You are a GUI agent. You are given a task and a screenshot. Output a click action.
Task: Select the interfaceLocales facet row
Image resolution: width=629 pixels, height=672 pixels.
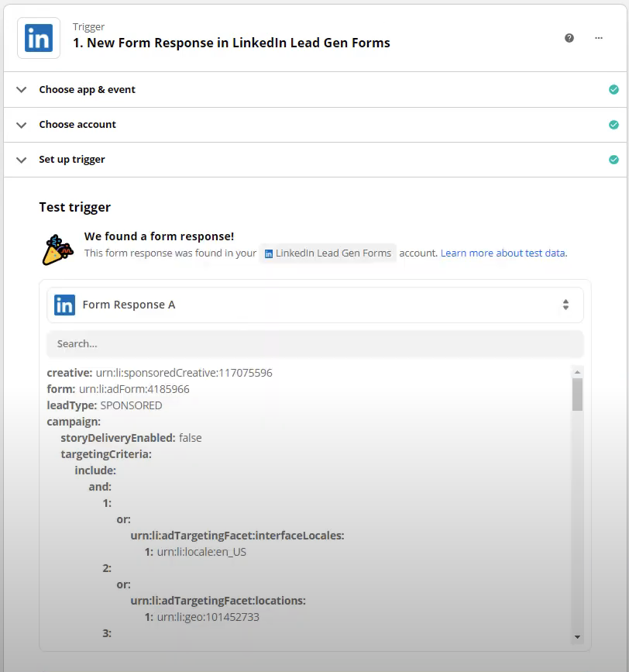[237, 536]
